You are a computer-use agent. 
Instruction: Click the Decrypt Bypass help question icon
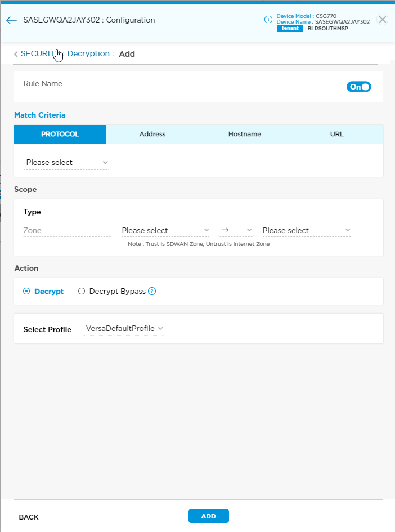point(151,292)
